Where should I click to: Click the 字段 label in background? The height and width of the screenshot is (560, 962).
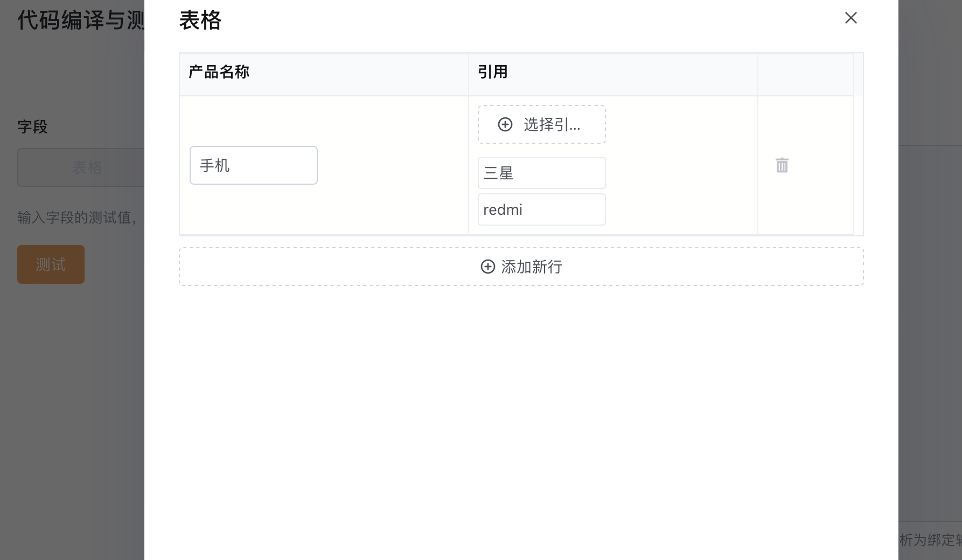pyautogui.click(x=32, y=127)
